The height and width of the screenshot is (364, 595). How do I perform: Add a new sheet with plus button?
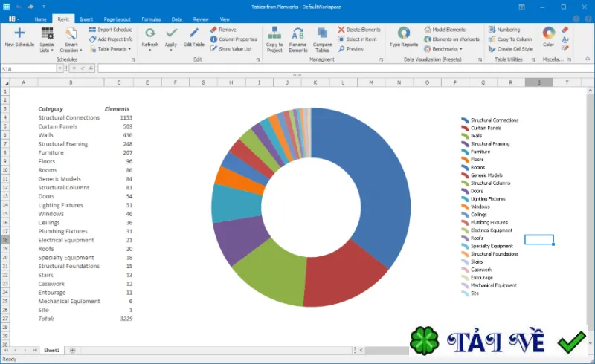72,351
